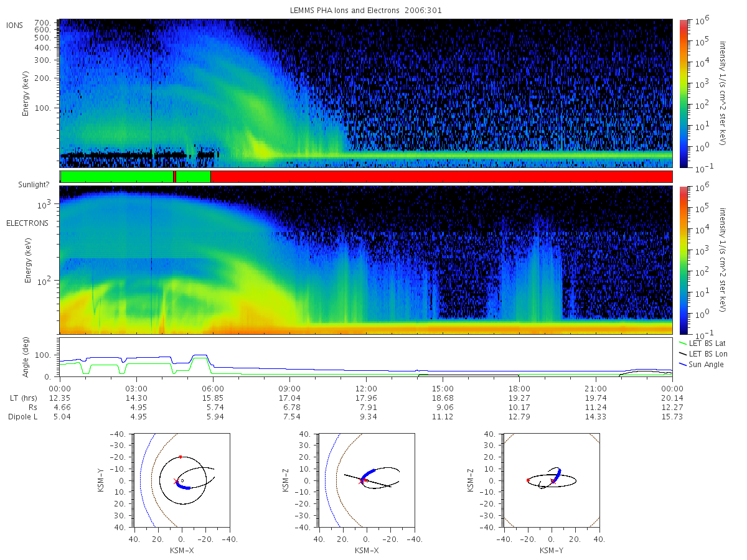The width and height of the screenshot is (747, 560).
Task: Click the ions energy spectrogram panel
Action: tap(366, 93)
